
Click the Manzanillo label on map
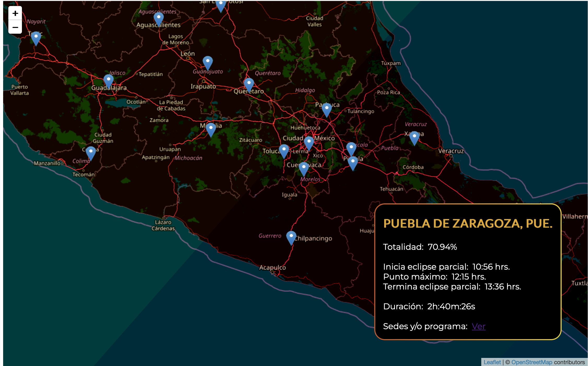47,163
